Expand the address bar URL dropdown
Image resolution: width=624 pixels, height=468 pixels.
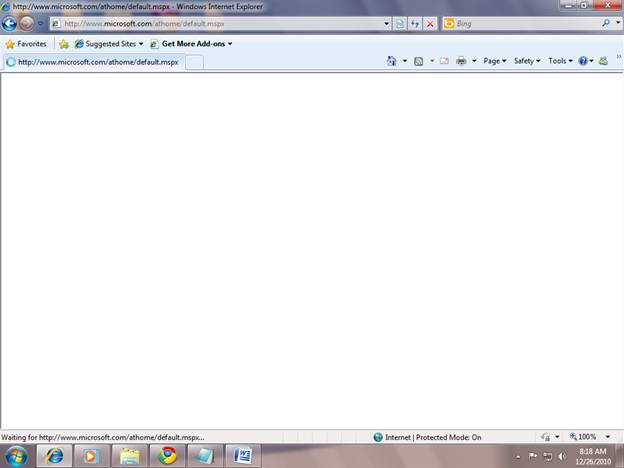coord(386,23)
